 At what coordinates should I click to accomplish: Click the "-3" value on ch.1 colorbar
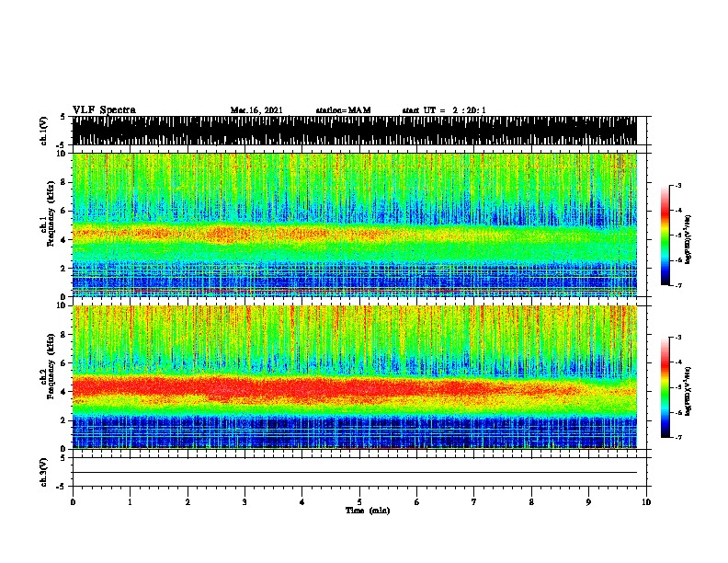click(x=678, y=186)
